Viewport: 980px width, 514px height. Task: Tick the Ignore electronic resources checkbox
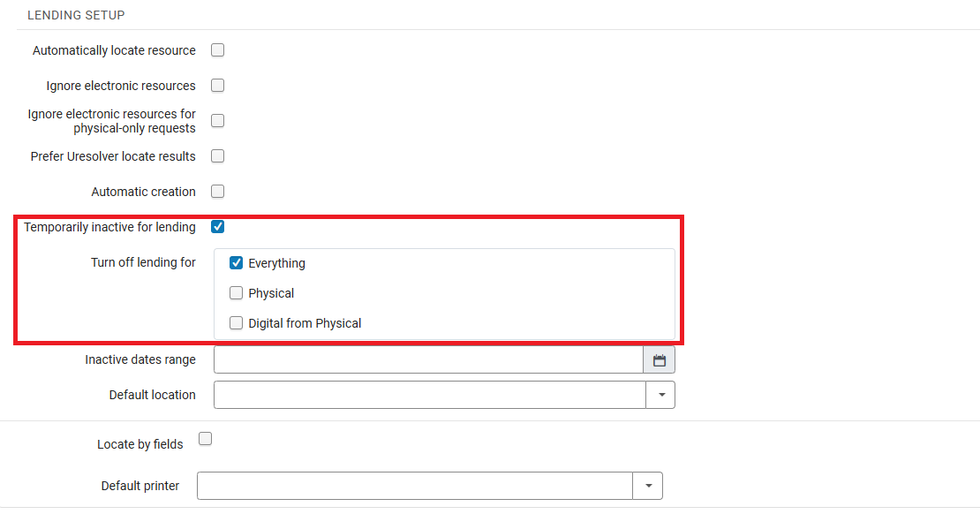click(x=218, y=86)
